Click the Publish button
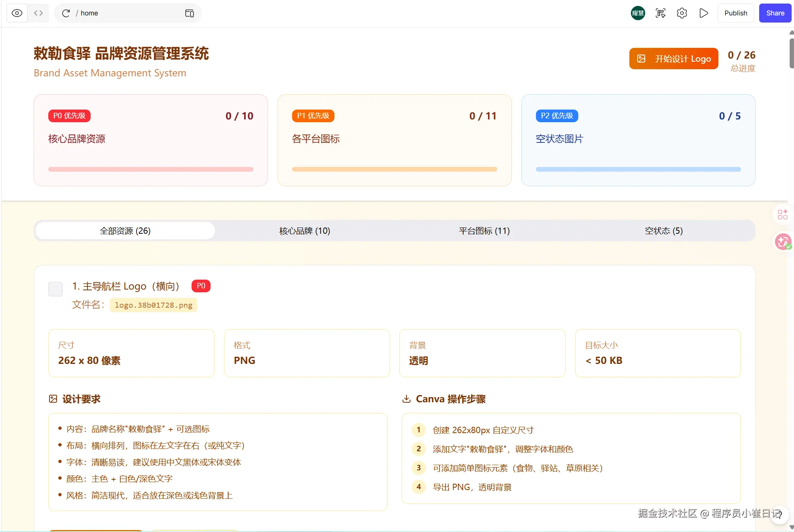The width and height of the screenshot is (794, 532). (735, 13)
